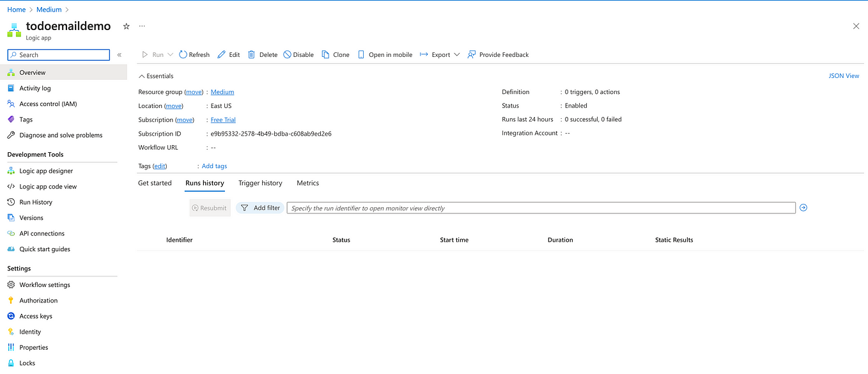Click the Overview sidebar icon
This screenshot has width=868, height=374.
tap(11, 73)
